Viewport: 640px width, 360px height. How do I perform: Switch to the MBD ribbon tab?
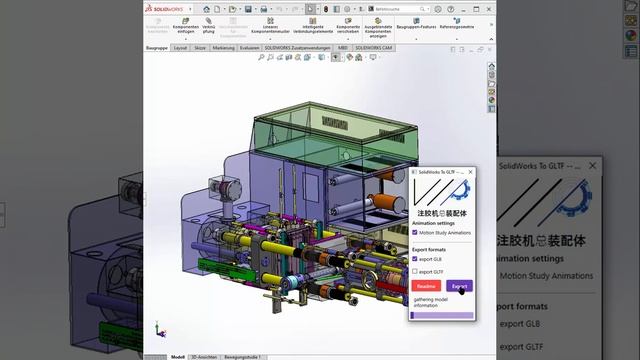[x=342, y=48]
